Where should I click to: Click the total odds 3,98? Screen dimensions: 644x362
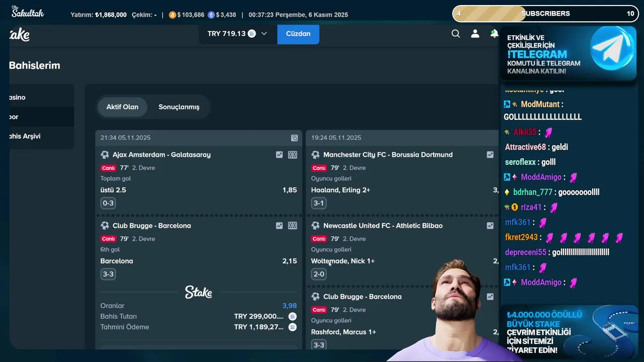click(x=289, y=306)
